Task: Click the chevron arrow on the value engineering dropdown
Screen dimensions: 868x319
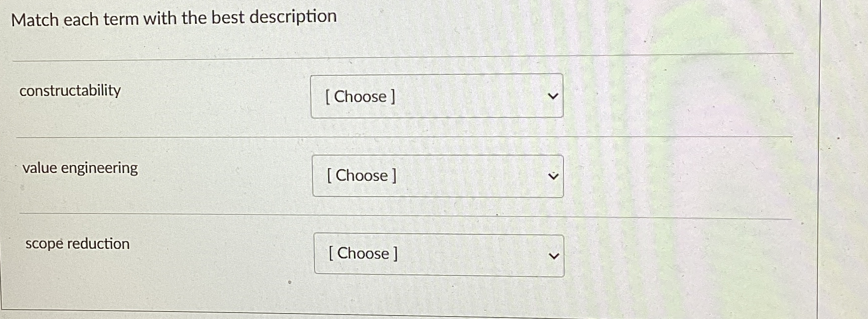Action: [552, 175]
